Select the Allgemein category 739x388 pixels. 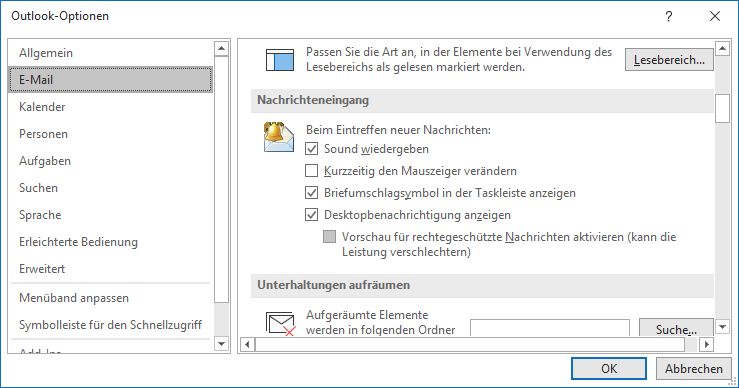tap(111, 53)
